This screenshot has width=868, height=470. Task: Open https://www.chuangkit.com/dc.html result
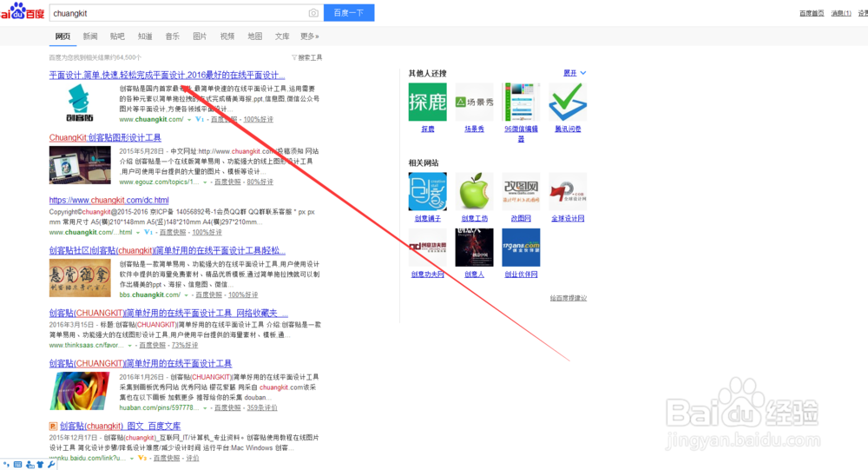(109, 200)
